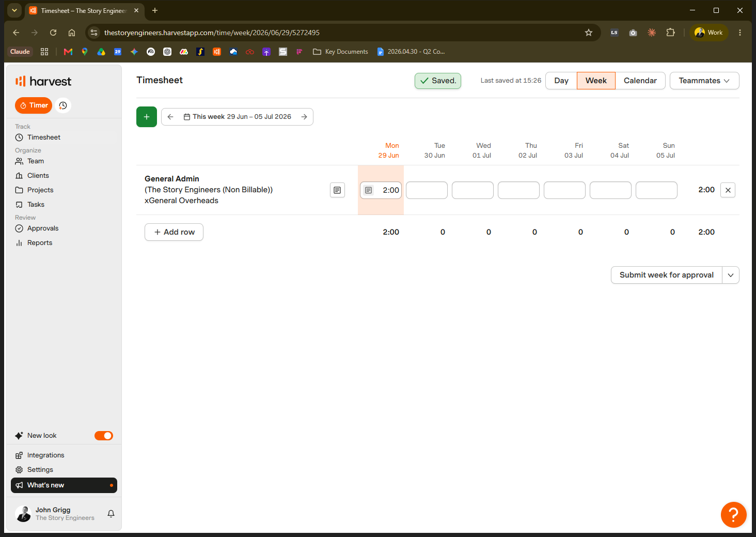Open Reports in the sidebar
The height and width of the screenshot is (537, 756).
pos(40,243)
